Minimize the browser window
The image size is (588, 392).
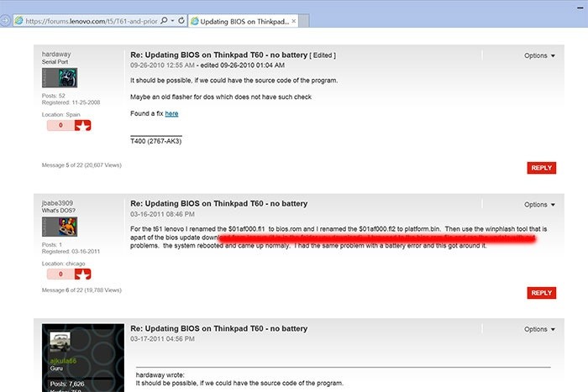pos(580,7)
